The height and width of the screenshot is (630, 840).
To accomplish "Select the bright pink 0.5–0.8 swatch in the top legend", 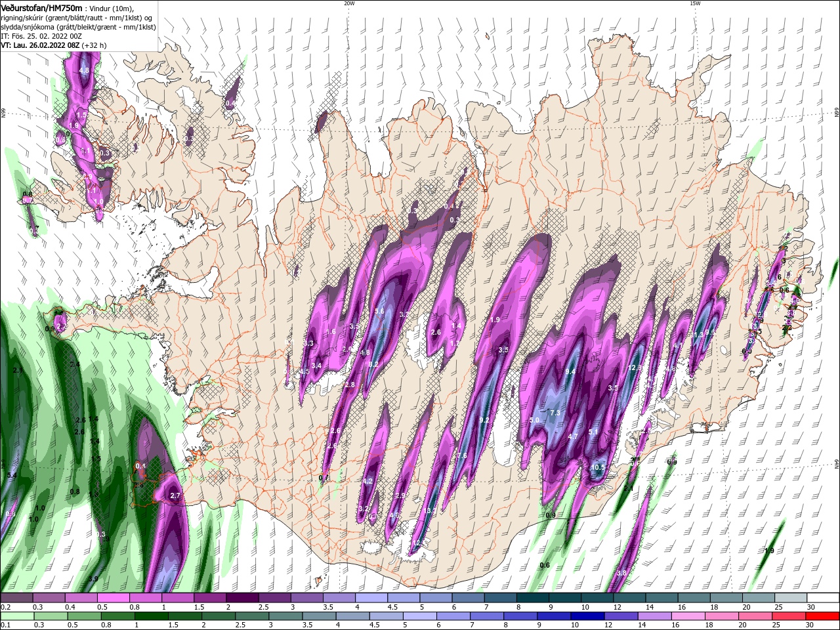I will click(x=113, y=598).
